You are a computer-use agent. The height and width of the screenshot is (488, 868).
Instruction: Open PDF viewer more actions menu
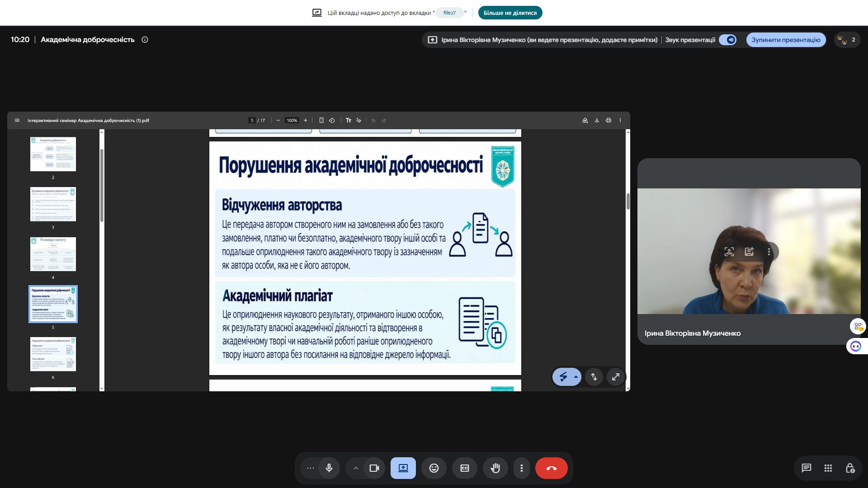[620, 121]
